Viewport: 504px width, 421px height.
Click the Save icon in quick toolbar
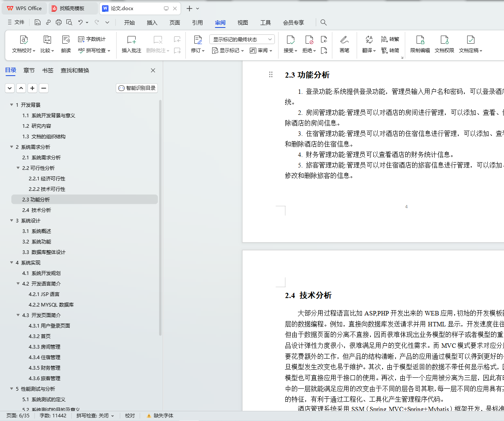tap(38, 22)
